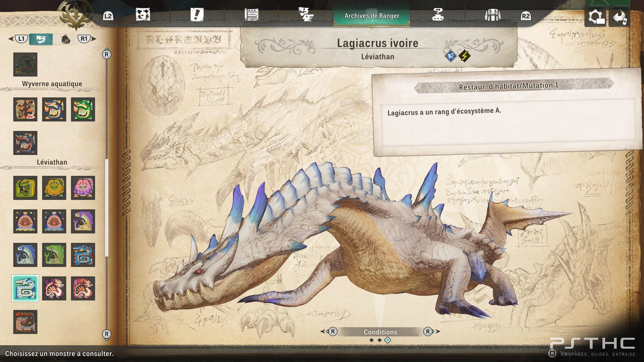Select the Mizutsune icon with red background
The width and height of the screenshot is (644, 362).
(x=83, y=288)
